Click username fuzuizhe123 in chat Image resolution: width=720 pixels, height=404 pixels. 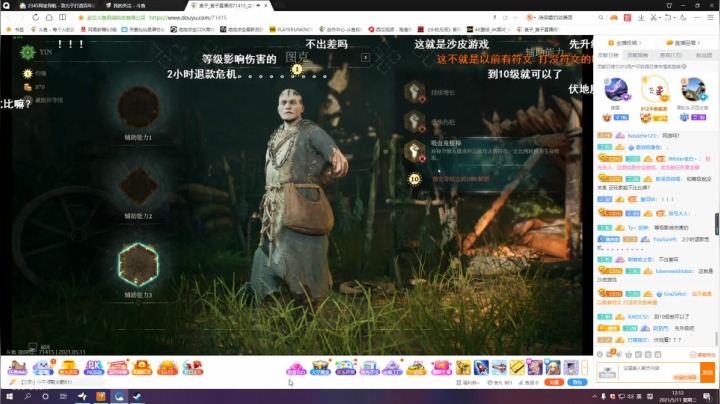coord(642,136)
